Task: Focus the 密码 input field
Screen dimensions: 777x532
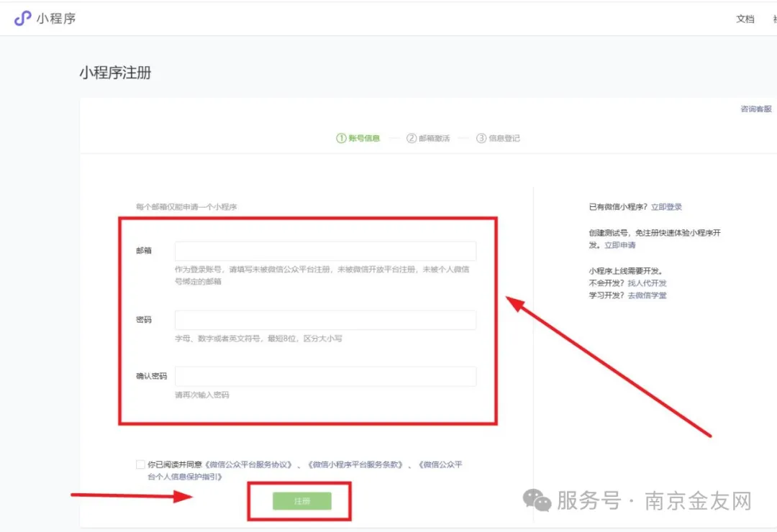Action: coord(326,320)
